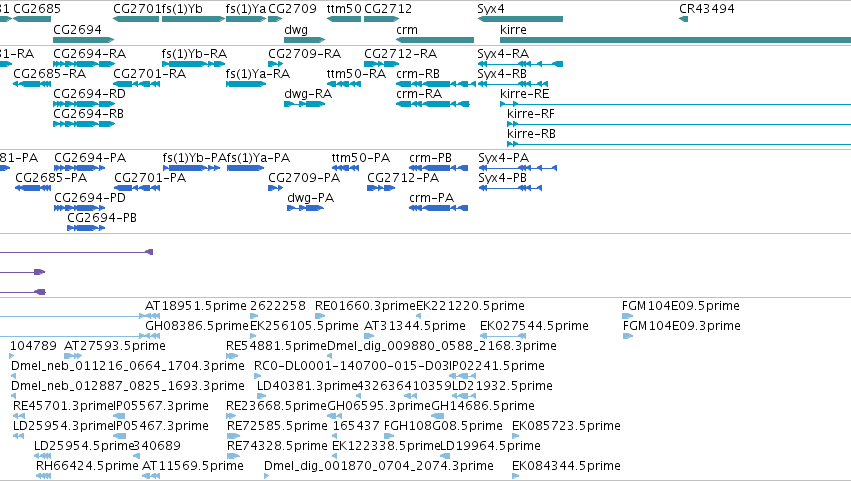Select the RH66424.5prime EST label
Screen dimensions: 851x481
coord(87,466)
